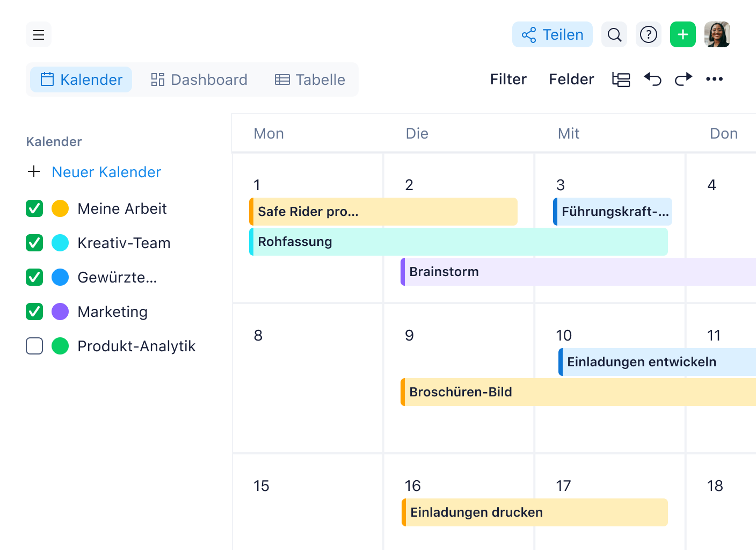Viewport: 756px width, 550px height.
Task: Redo the last action
Action: (x=684, y=79)
